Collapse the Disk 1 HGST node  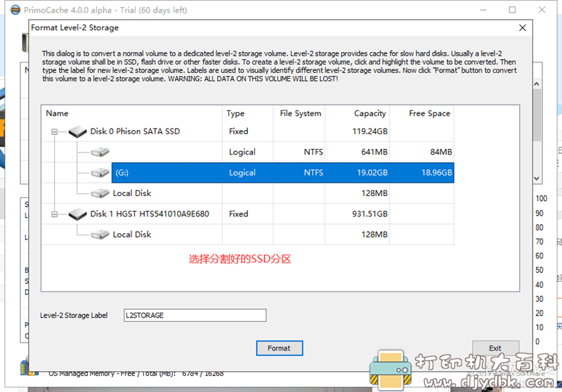[54, 214]
